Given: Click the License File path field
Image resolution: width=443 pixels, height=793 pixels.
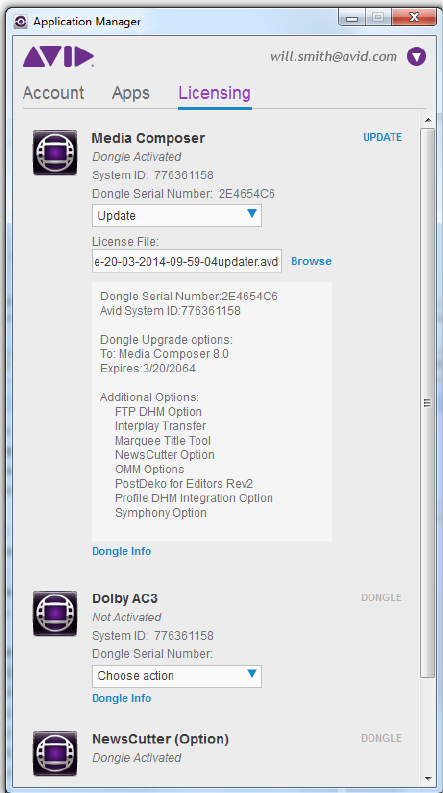Looking at the screenshot, I should (x=187, y=261).
